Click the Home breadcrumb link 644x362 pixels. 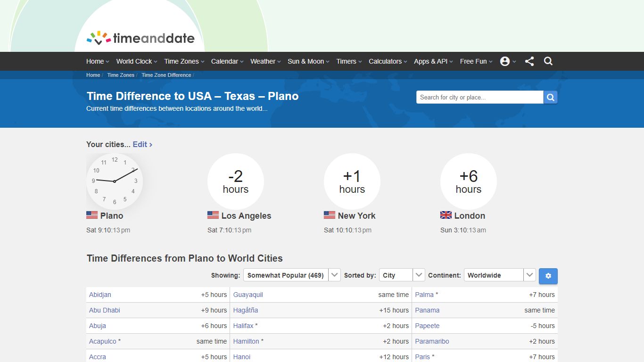(93, 75)
